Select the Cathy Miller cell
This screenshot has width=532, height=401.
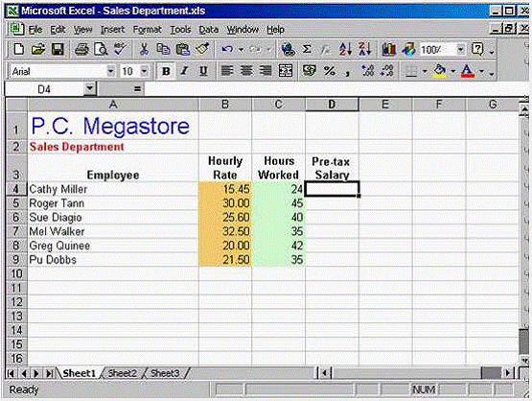pos(113,189)
